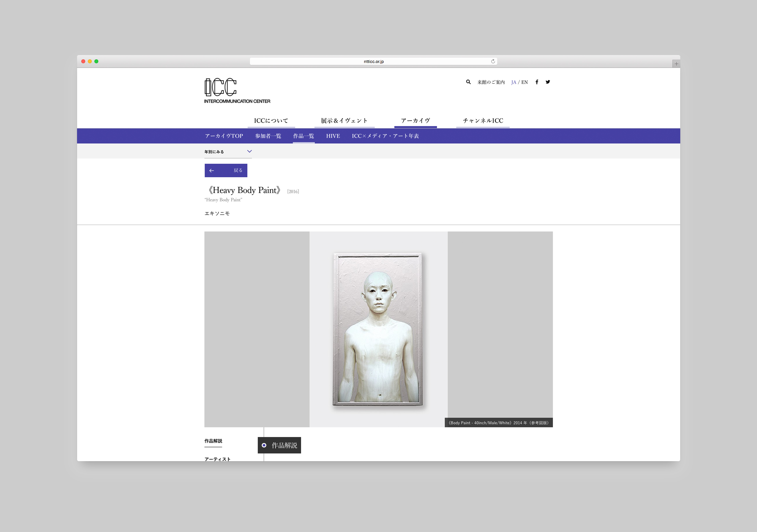Expand the 年別にみる dropdown chevron
The image size is (757, 532).
(249, 151)
